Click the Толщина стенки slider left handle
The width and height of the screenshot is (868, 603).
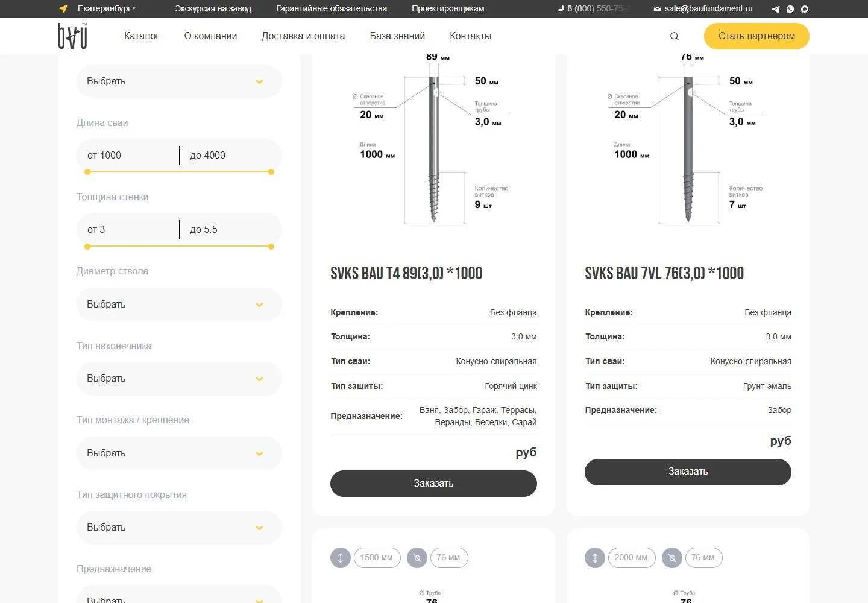coord(87,247)
